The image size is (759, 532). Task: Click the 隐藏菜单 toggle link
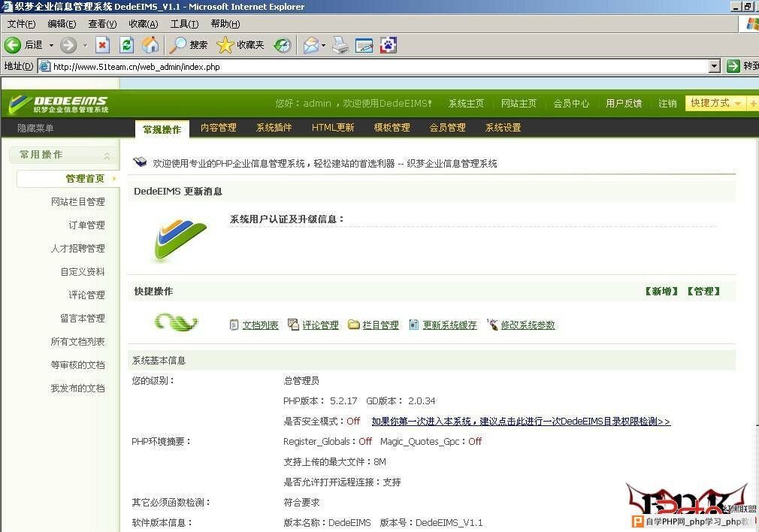point(35,128)
